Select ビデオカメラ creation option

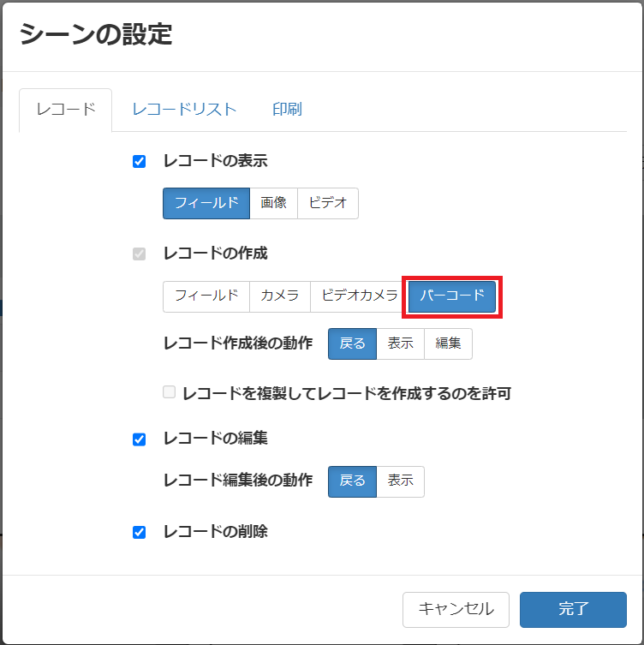[x=360, y=296]
